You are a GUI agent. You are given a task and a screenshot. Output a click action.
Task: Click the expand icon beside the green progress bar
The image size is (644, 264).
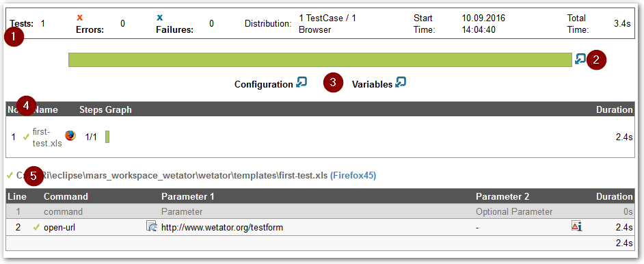580,59
